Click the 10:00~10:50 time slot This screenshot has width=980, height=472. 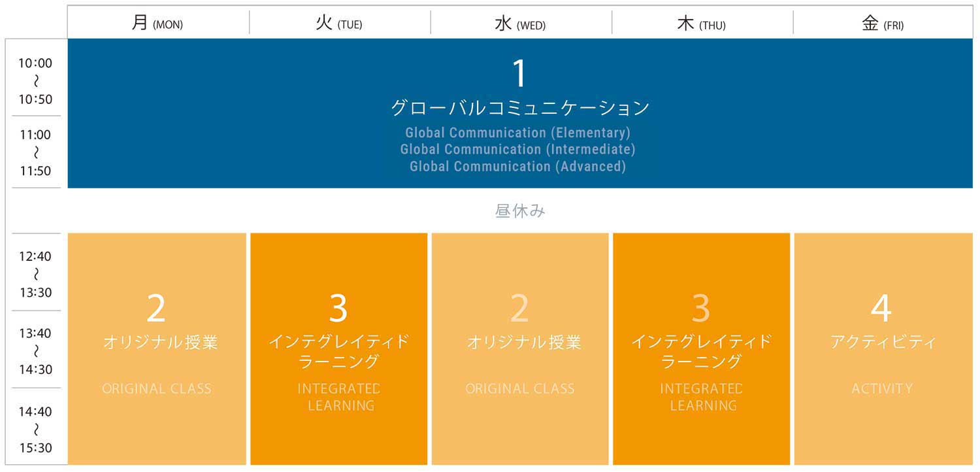35,81
